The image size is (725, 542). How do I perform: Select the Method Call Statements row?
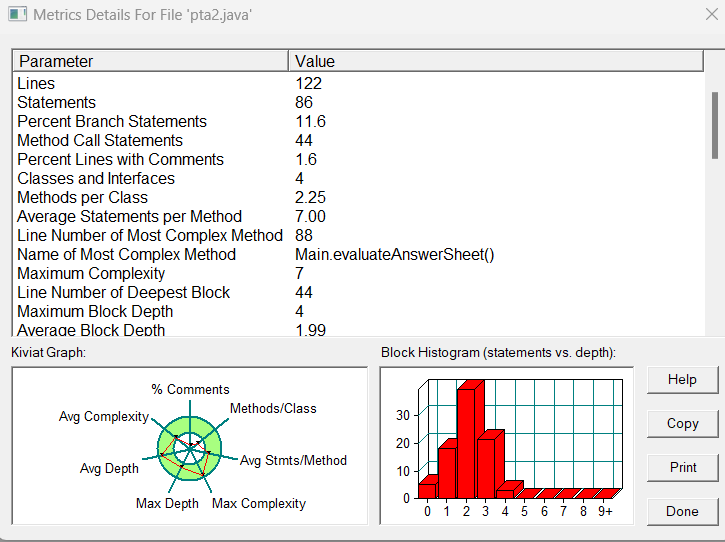pyautogui.click(x=358, y=140)
